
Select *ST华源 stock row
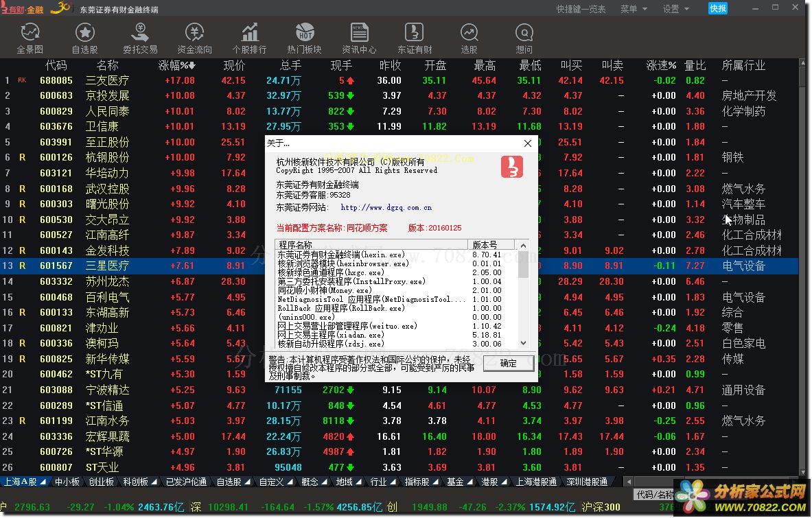pos(399,451)
